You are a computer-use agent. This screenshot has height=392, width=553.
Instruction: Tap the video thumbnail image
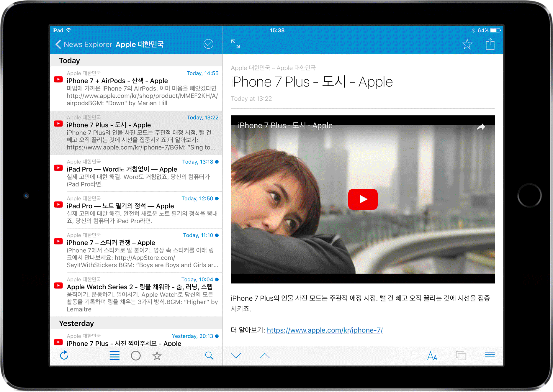(363, 199)
